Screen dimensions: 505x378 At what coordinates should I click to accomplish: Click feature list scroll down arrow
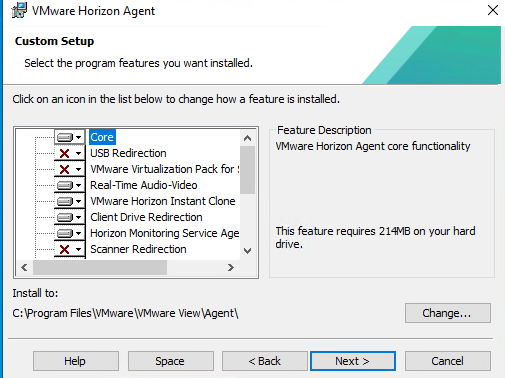coord(247,251)
